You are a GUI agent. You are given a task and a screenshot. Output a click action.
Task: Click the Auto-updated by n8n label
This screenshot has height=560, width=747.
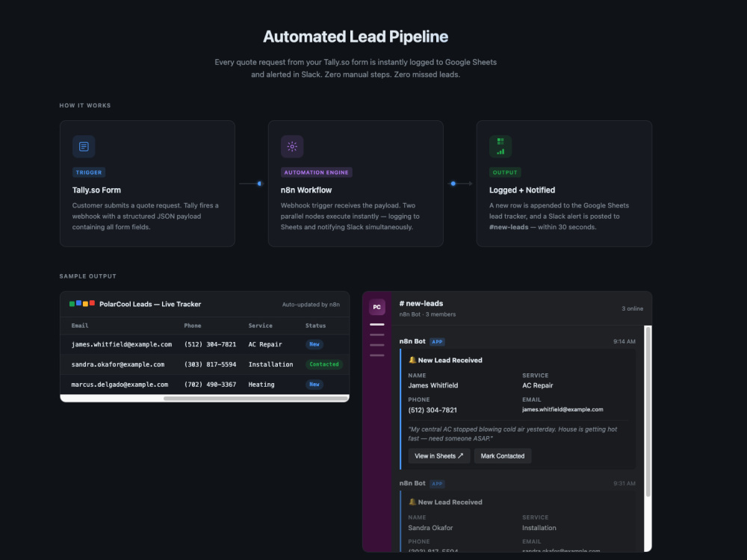(x=311, y=305)
